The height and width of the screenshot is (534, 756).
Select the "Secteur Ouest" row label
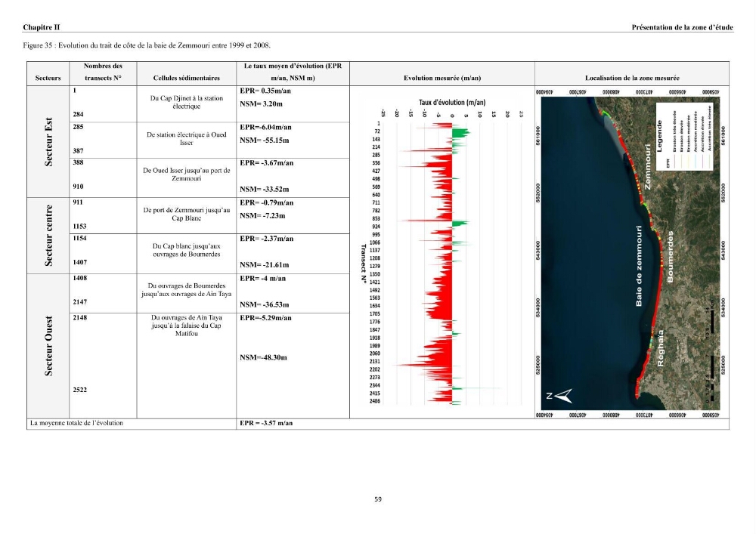48,346
